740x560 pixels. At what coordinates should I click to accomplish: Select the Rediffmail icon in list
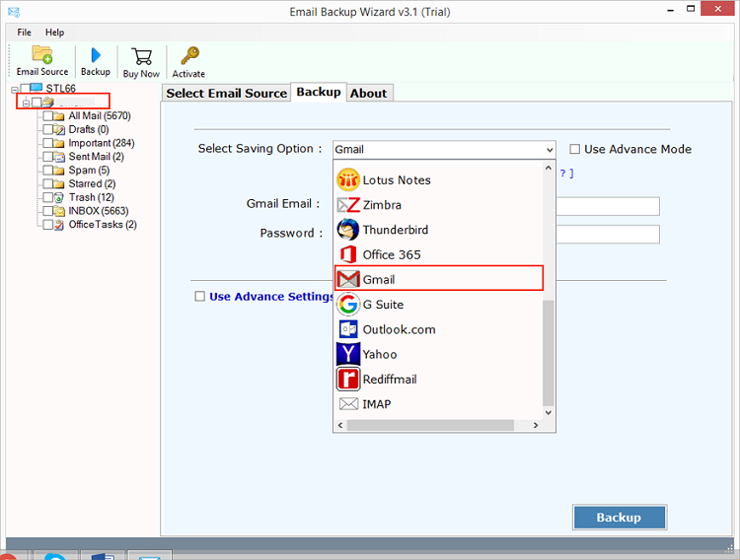[348, 379]
